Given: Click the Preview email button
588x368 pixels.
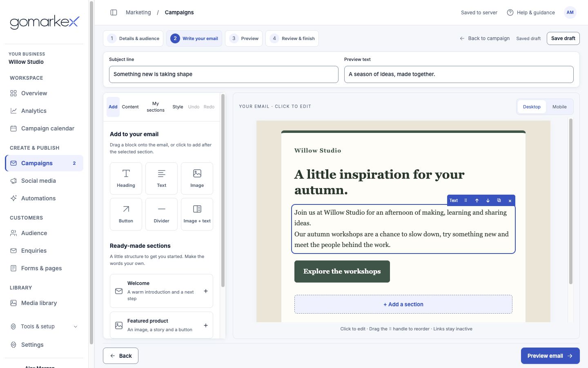Looking at the screenshot, I should (550, 356).
